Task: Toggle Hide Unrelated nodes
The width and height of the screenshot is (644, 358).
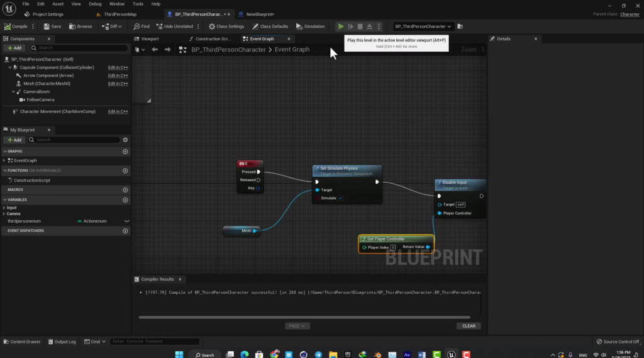Action: (175, 26)
